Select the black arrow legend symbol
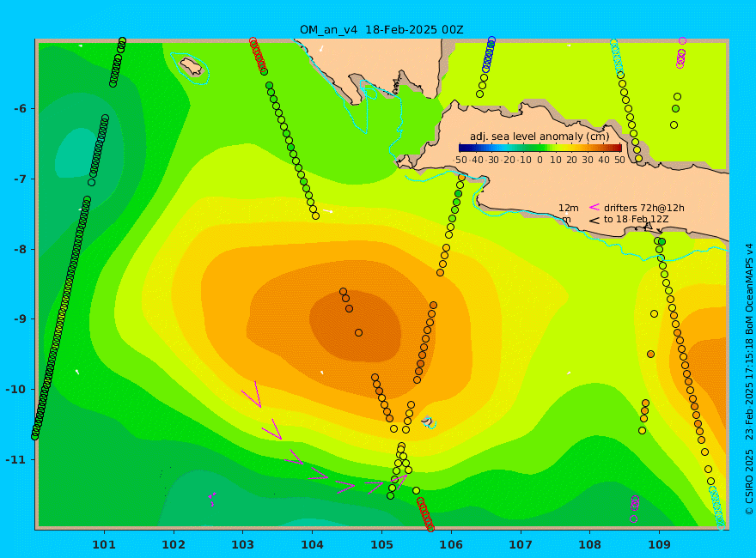The height and width of the screenshot is (558, 756). tap(594, 221)
